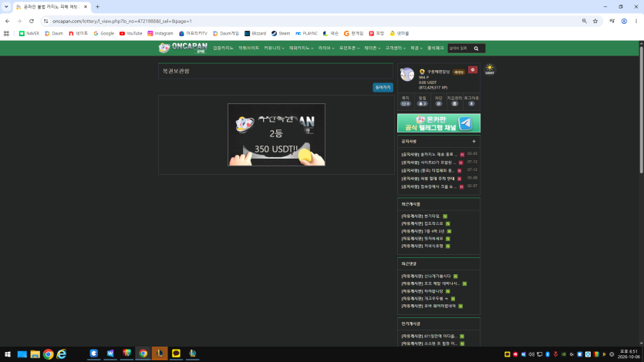Expand 포인트존 dropdown menu
This screenshot has height=362, width=644.
coord(349,48)
